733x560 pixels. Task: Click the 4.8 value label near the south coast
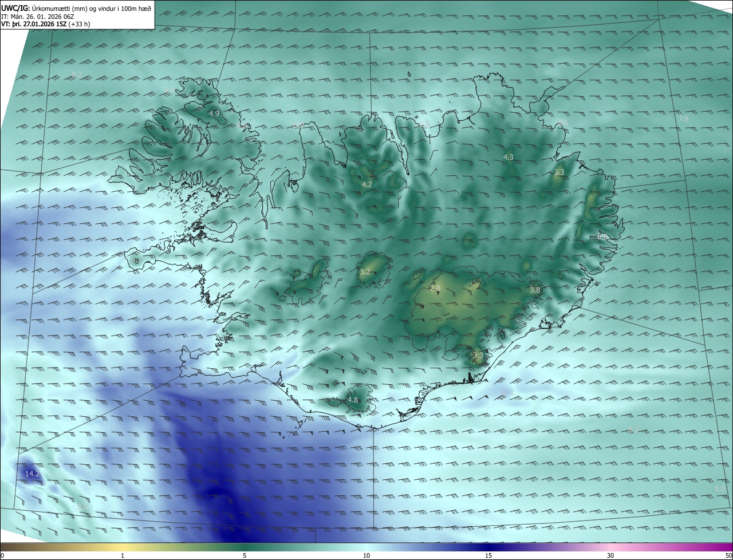(x=352, y=400)
